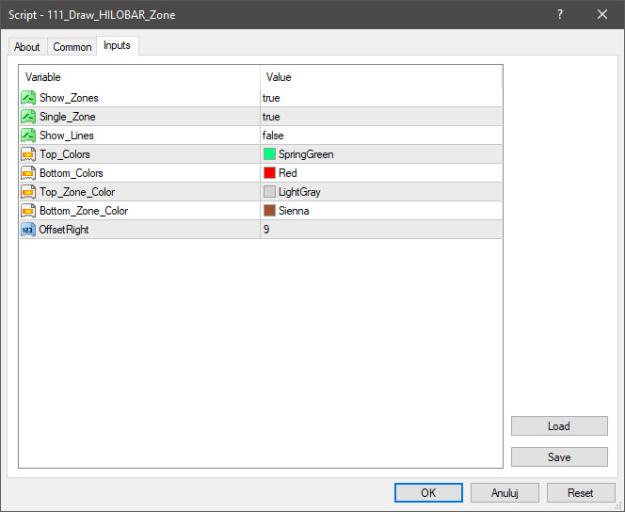Reset inputs using the Reset button
The image size is (625, 512).
coord(581,493)
